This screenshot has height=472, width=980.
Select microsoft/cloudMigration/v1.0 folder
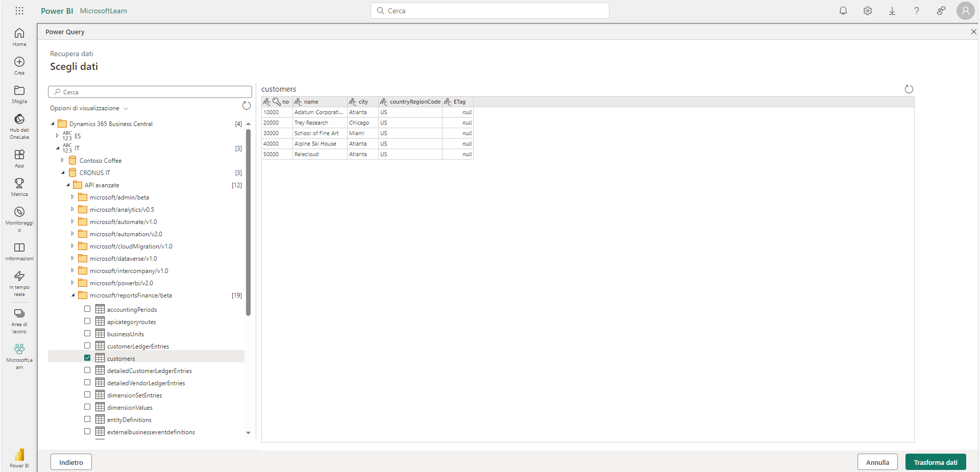[131, 246]
